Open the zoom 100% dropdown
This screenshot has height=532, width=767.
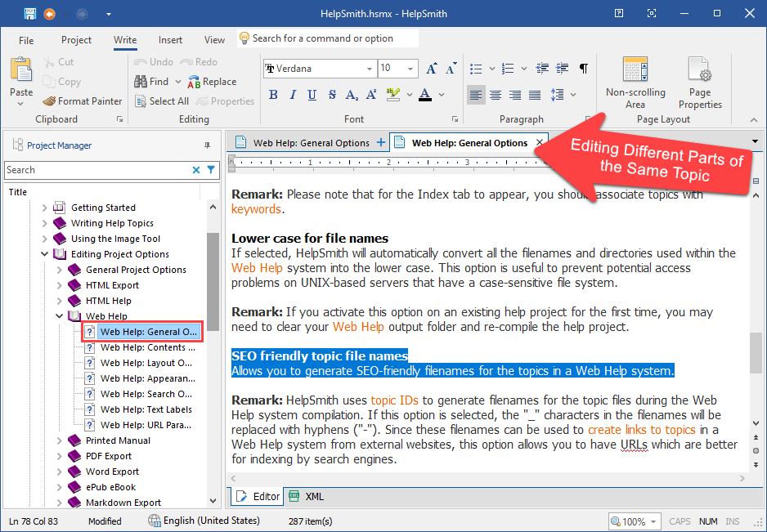coord(653,521)
